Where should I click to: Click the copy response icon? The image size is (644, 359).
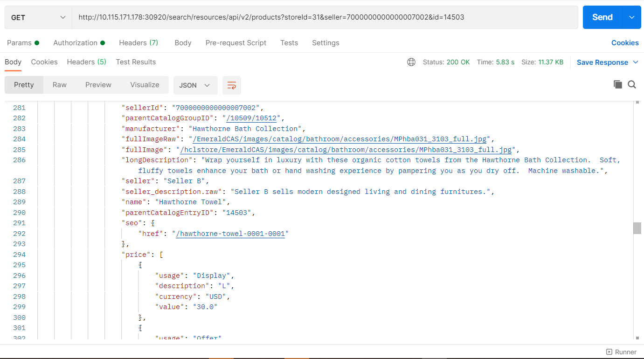click(618, 84)
